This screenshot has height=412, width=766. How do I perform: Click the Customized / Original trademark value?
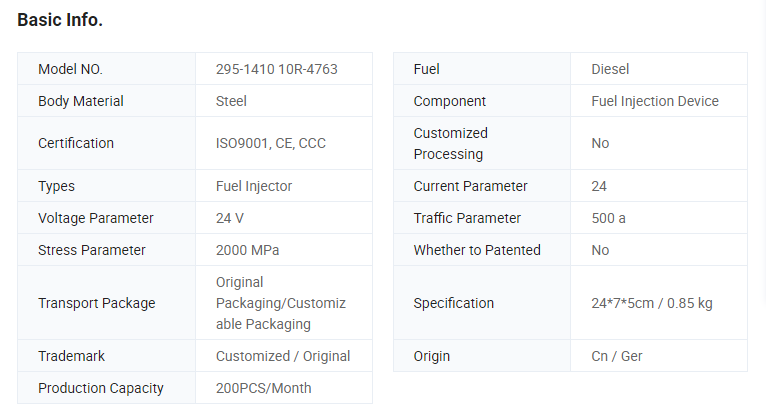(x=283, y=356)
